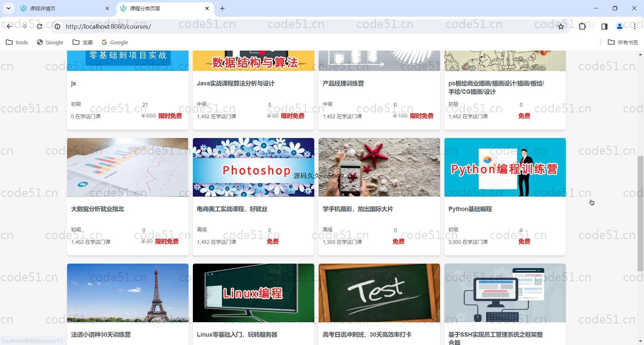This screenshot has height=345, width=644.
Task: Click 限时免费 on the Java course
Action: pyautogui.click(x=292, y=116)
